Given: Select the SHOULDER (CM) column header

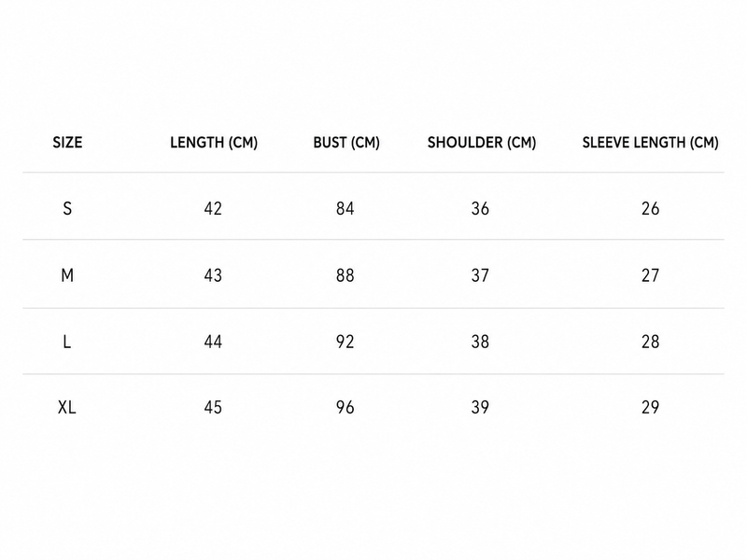Looking at the screenshot, I should 482,143.
